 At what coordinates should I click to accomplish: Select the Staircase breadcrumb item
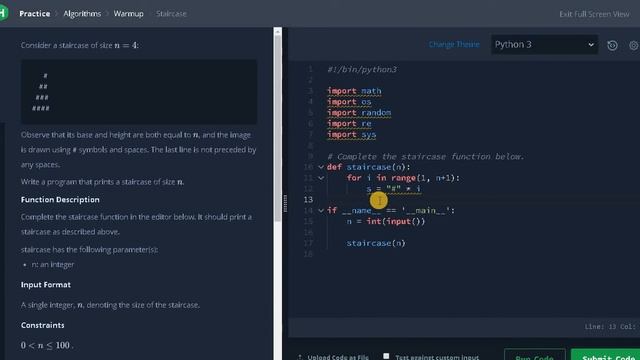(x=171, y=13)
